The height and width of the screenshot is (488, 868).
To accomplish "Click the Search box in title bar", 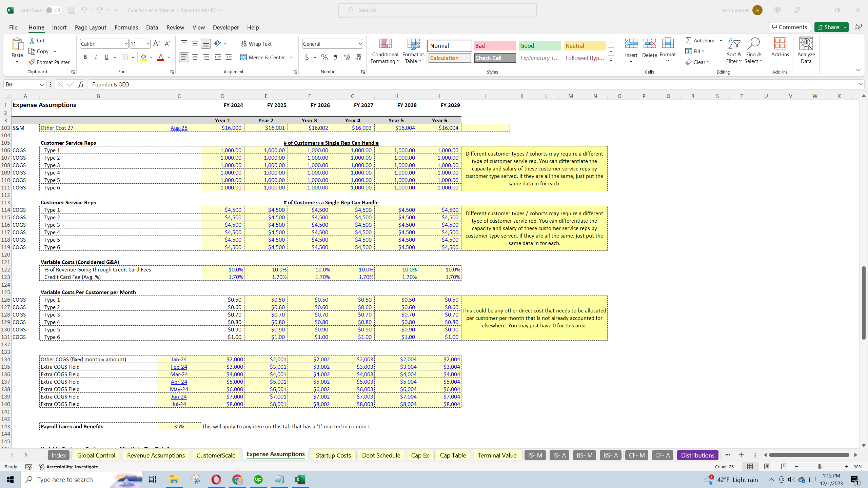I will [x=437, y=10].
